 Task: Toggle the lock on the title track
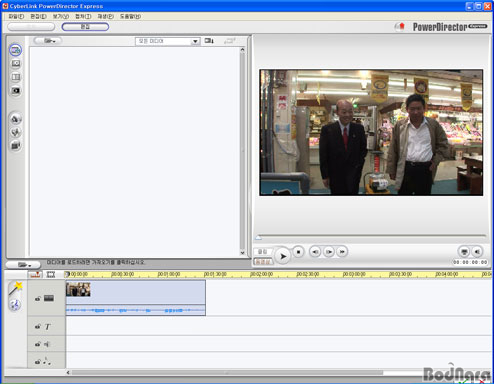[38, 327]
